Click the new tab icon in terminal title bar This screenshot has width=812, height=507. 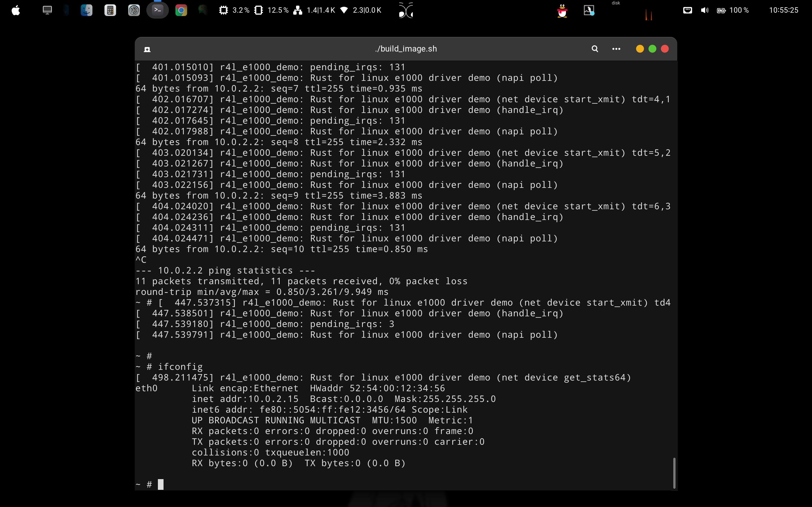(147, 50)
